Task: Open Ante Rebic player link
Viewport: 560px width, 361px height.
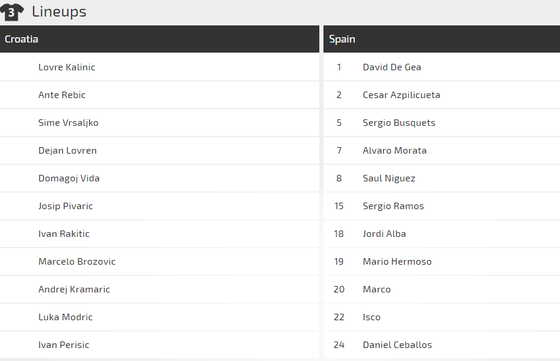Action: [62, 95]
